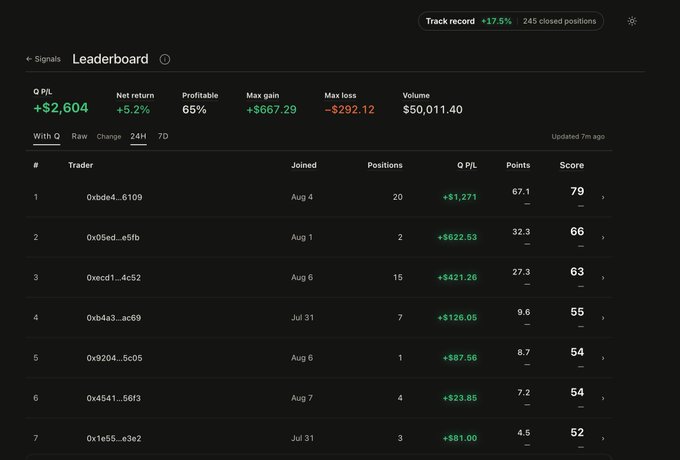This screenshot has width=680, height=460.
Task: Select the With Q tab
Action: pos(46,136)
